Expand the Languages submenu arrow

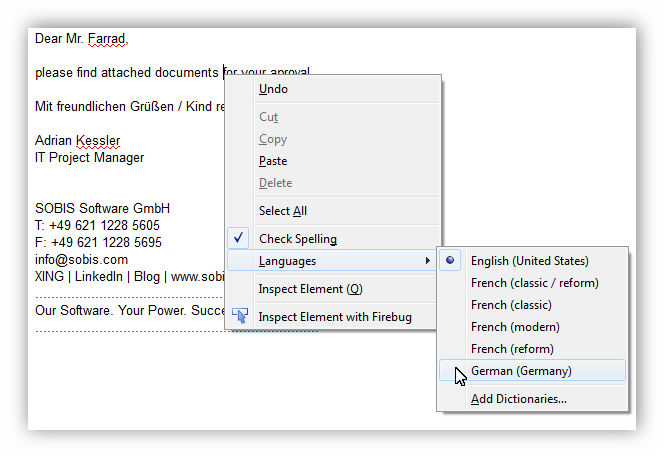(428, 261)
